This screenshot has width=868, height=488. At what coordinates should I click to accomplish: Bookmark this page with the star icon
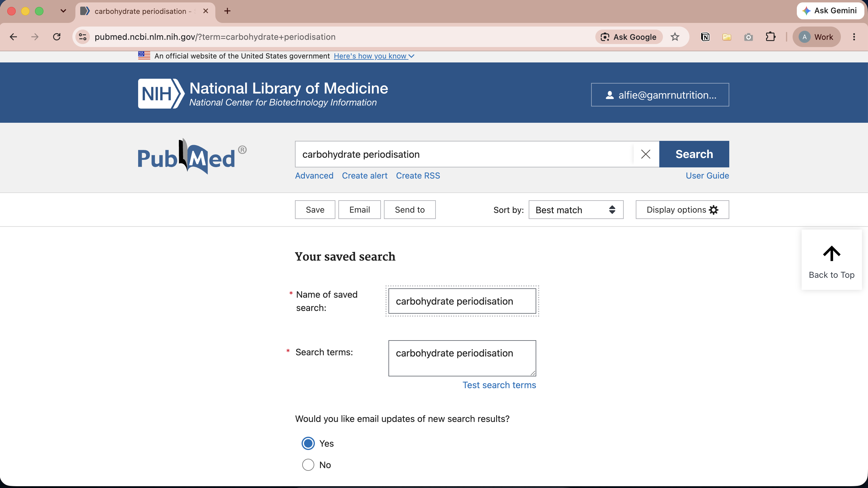coord(675,37)
